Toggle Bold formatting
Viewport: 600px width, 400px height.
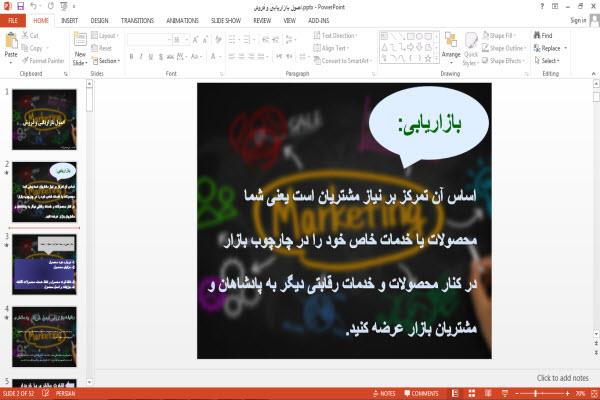tap(131, 57)
